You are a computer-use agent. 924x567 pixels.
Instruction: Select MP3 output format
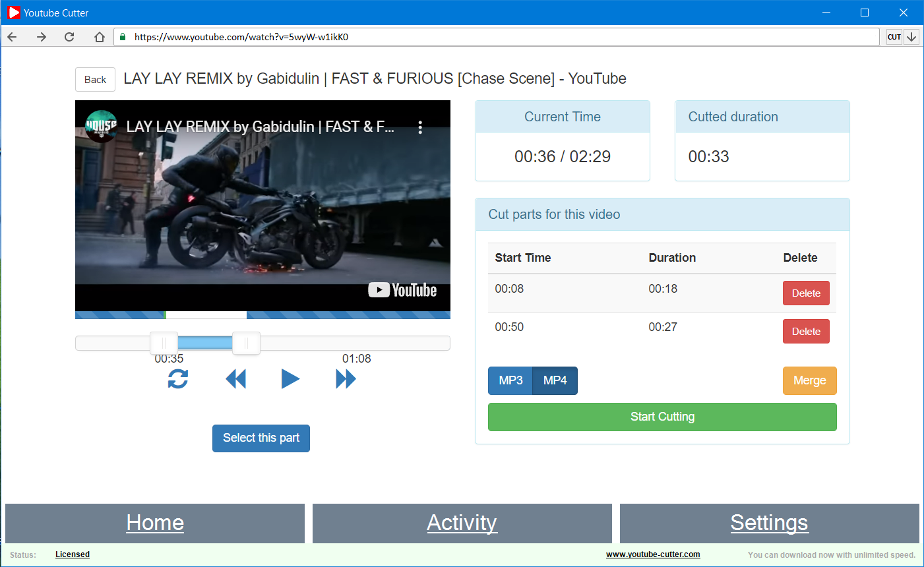click(510, 380)
